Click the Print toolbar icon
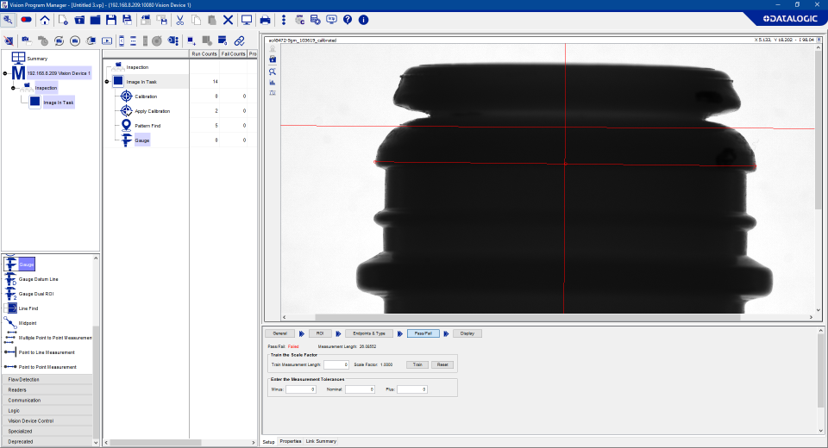828x448 pixels. (265, 20)
